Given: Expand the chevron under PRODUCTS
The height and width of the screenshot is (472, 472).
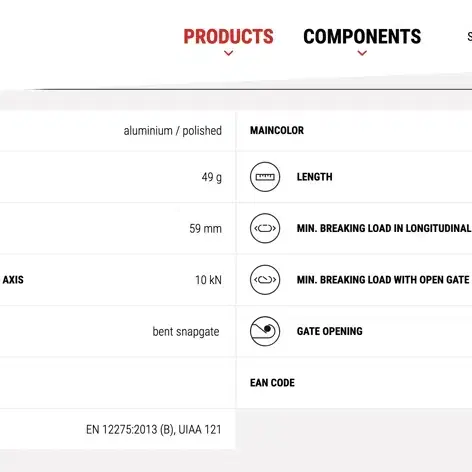Looking at the screenshot, I should pos(228,53).
